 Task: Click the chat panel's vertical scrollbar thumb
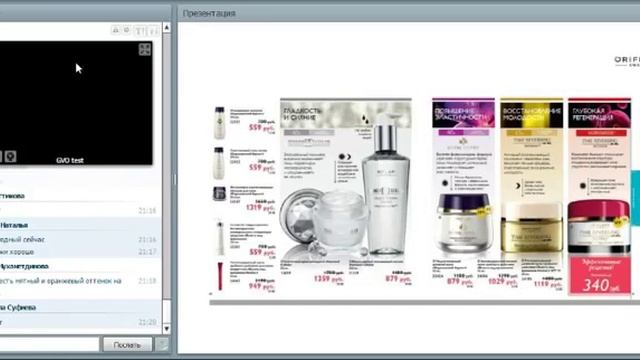coord(167,166)
